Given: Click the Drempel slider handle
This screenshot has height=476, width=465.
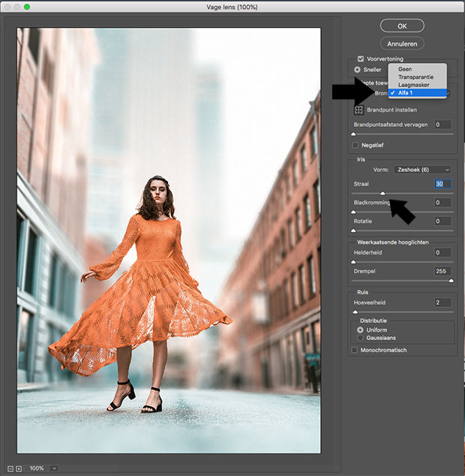Looking at the screenshot, I should 451,280.
